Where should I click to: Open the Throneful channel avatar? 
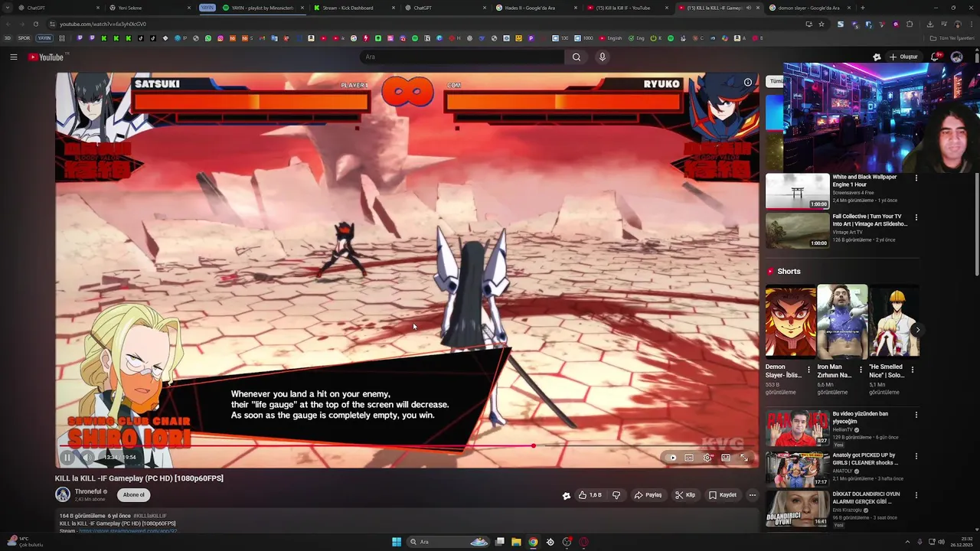click(63, 495)
